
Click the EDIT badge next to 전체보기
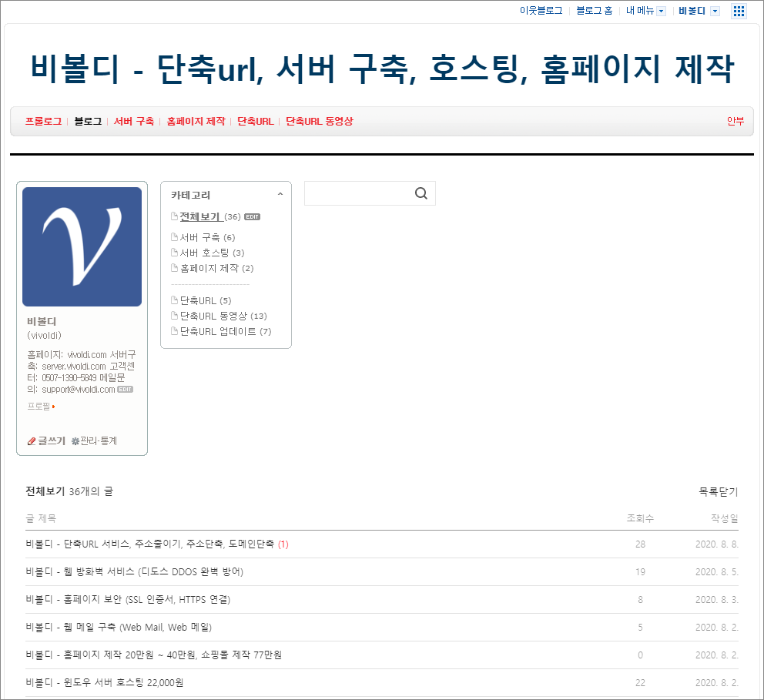pos(252,216)
